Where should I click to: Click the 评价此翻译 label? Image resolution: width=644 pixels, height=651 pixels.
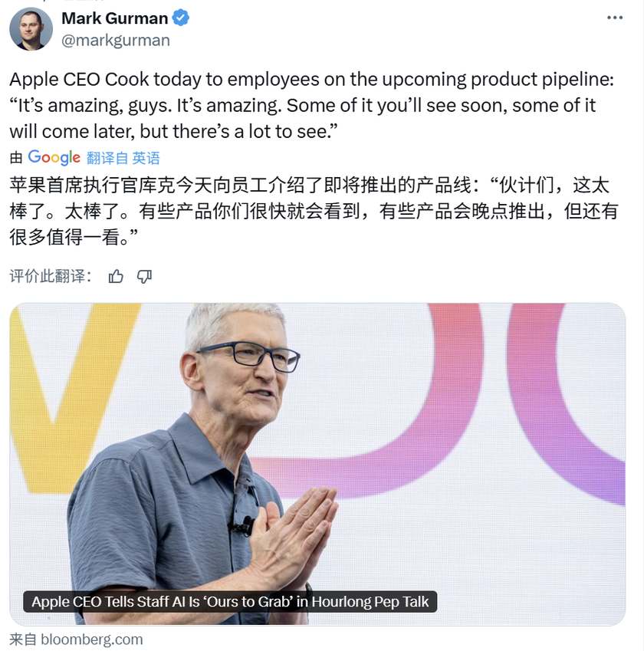pyautogui.click(x=51, y=276)
